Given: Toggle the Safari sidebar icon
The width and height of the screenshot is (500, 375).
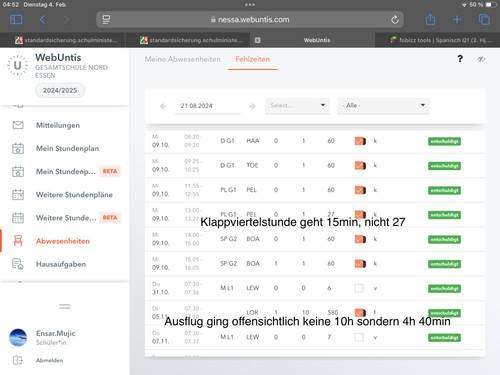Looking at the screenshot, I should coord(16,20).
